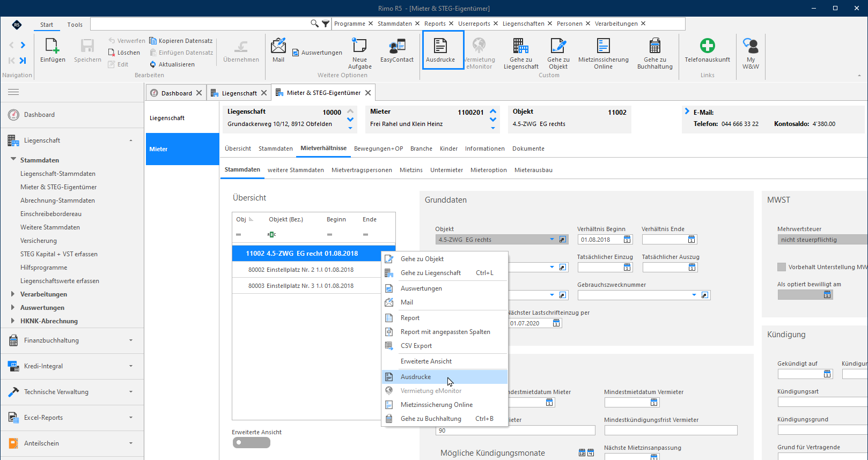Open the Gebrauchszwecknummer dropdown
Viewport: 868px width, 460px height.
click(694, 295)
